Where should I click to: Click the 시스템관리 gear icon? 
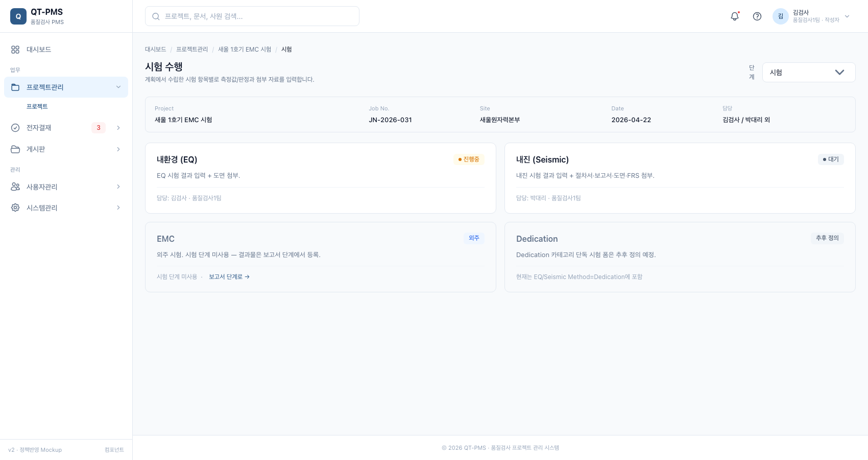click(15, 208)
